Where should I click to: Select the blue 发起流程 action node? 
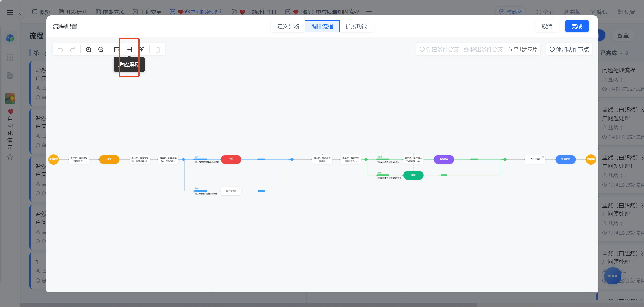566,159
